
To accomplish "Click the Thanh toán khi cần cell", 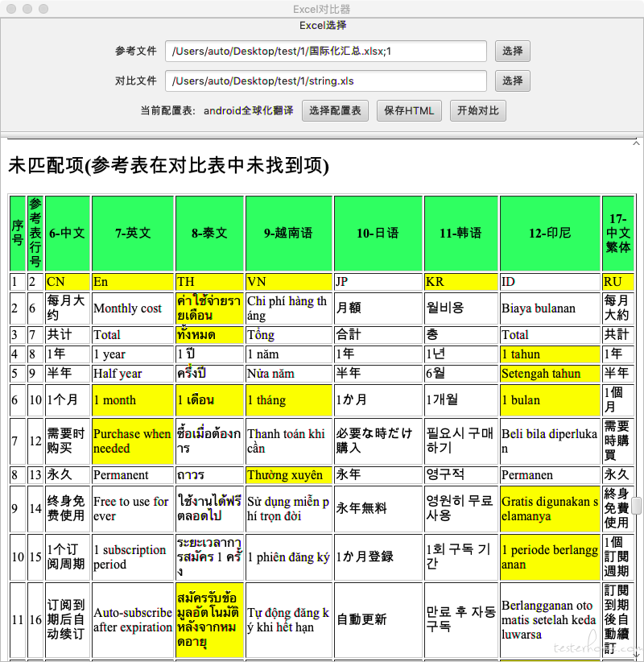I will pos(289,441).
